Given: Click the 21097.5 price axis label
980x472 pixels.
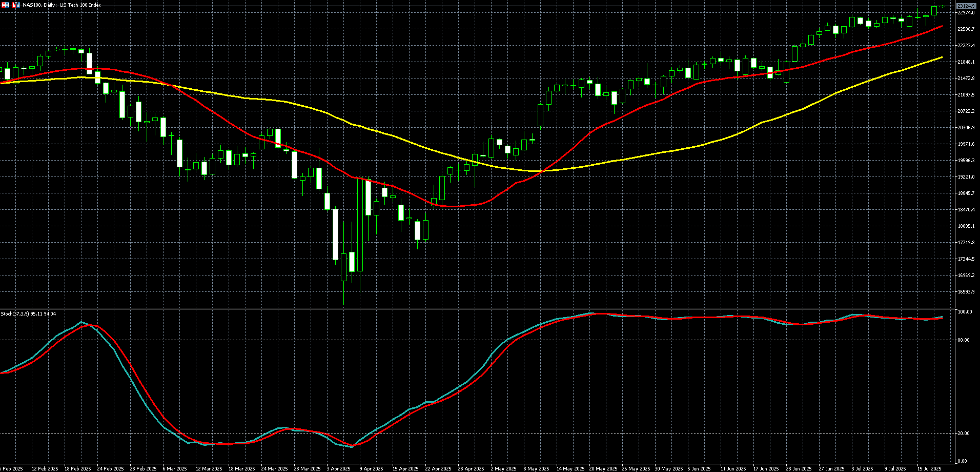Looking at the screenshot, I should pos(966,95).
